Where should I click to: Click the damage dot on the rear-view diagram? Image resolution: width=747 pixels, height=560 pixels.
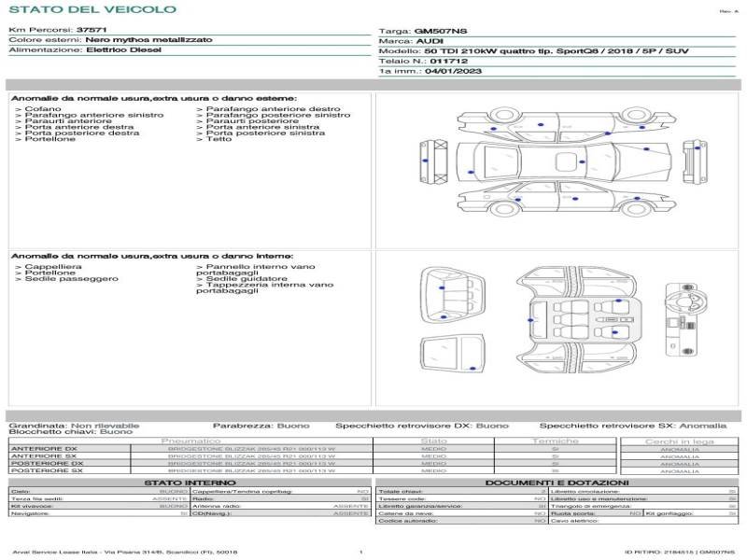click(x=697, y=147)
